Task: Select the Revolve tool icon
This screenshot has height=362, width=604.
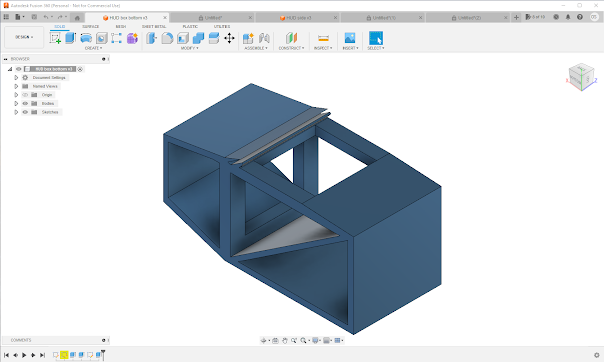Action: pos(86,38)
